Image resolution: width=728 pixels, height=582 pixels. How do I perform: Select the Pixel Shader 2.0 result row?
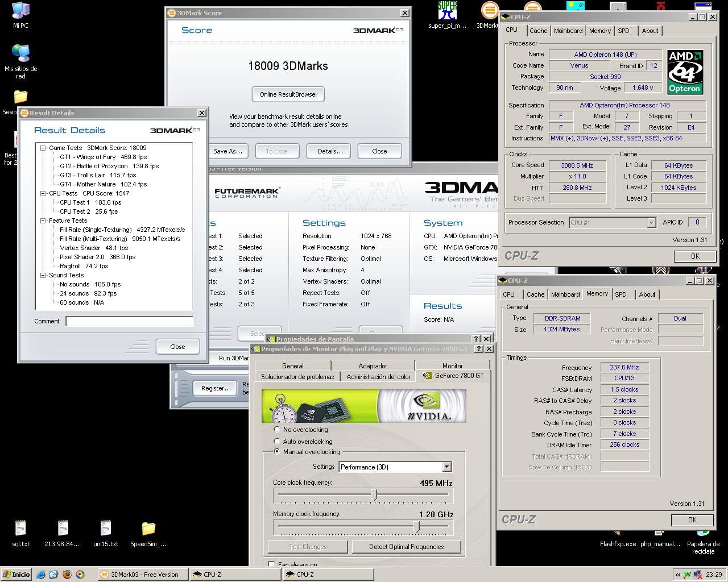97,257
